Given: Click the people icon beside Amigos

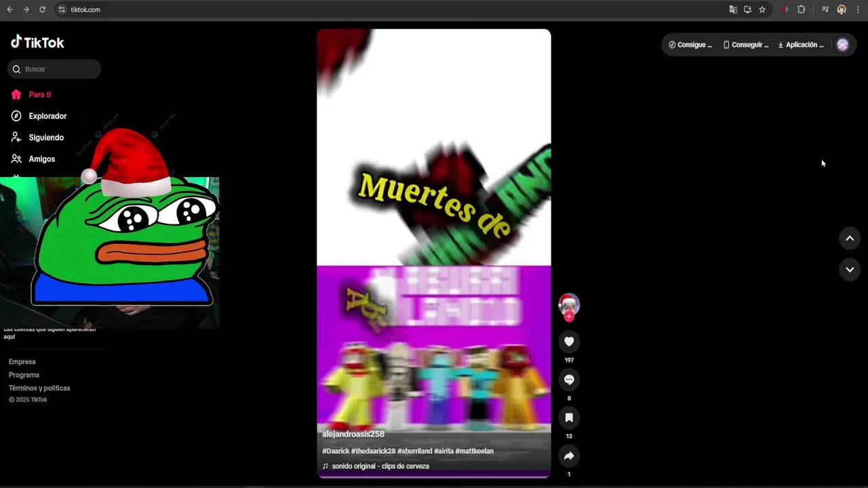Looking at the screenshot, I should 16,159.
